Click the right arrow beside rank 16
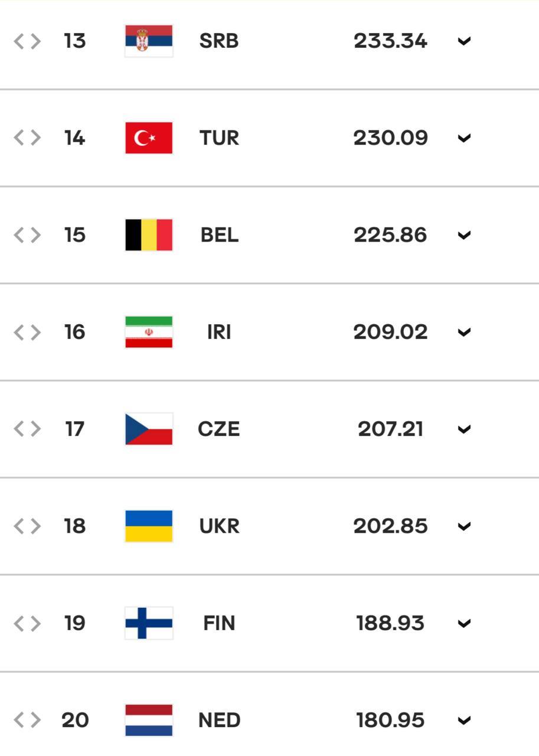Viewport: 539px width, 756px height. coord(35,331)
